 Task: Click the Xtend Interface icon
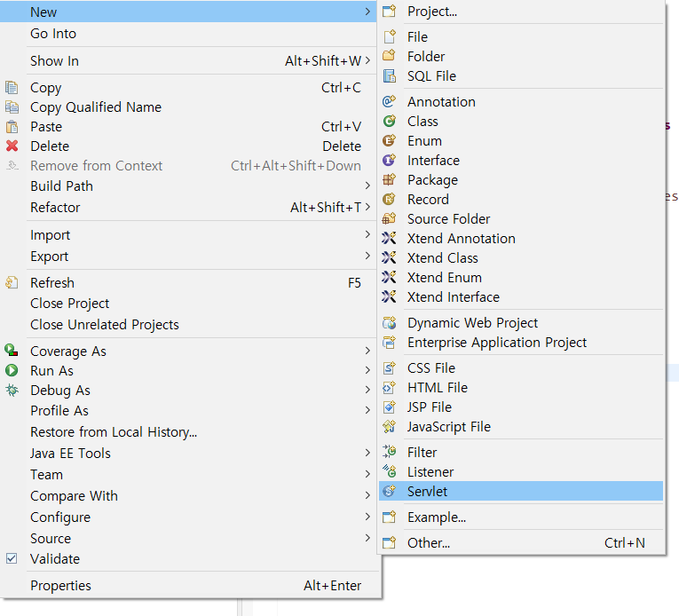point(389,296)
